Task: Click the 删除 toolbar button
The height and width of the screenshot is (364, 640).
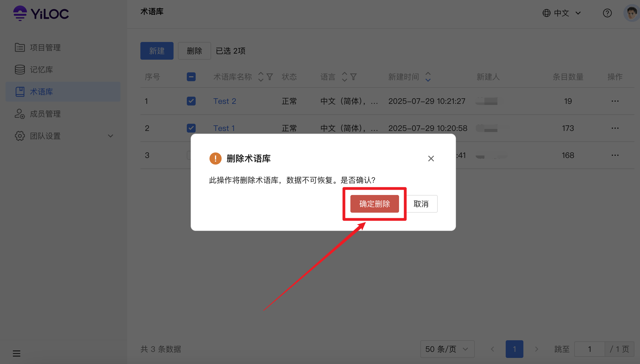Action: [x=195, y=51]
